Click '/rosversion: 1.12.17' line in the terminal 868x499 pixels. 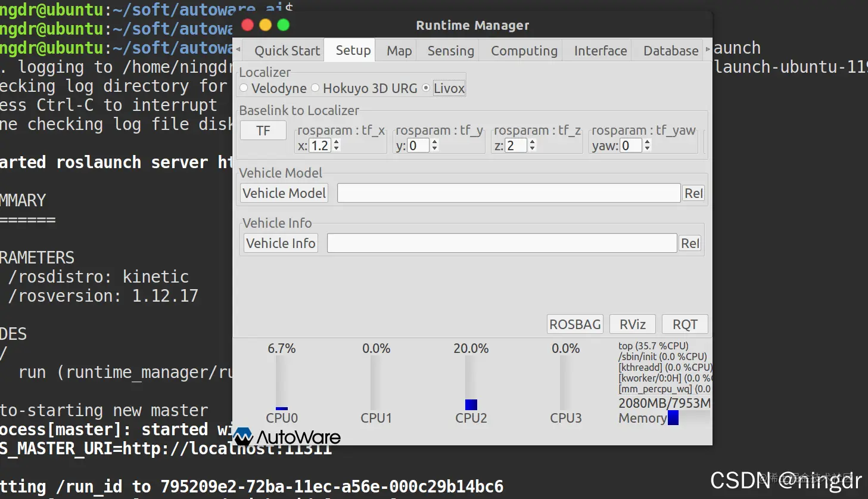[103, 296]
